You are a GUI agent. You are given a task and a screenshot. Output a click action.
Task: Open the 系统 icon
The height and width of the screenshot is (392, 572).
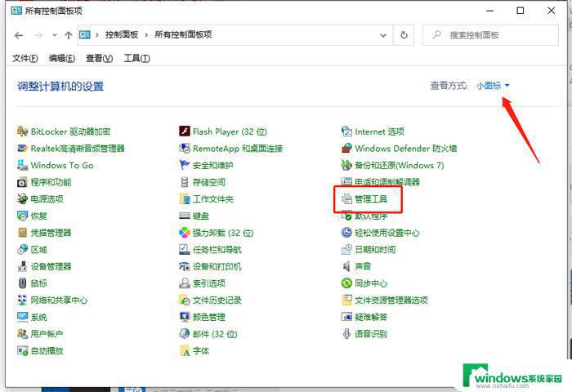[x=22, y=317]
